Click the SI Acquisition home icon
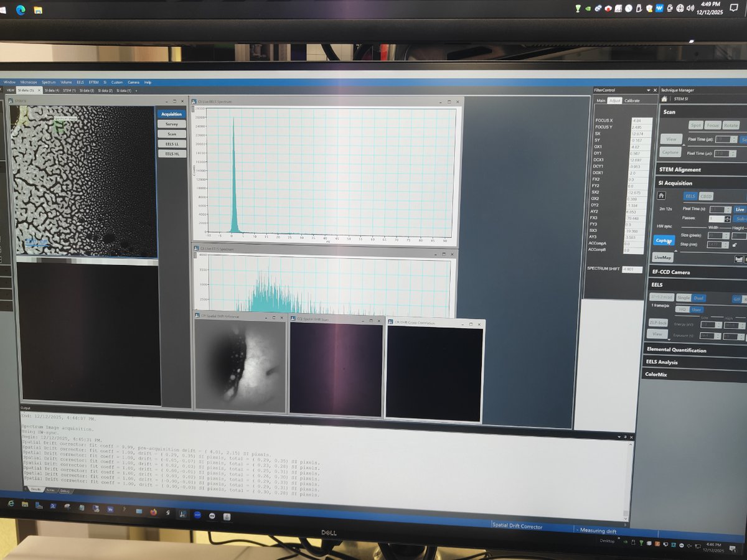The height and width of the screenshot is (560, 747). [662, 196]
